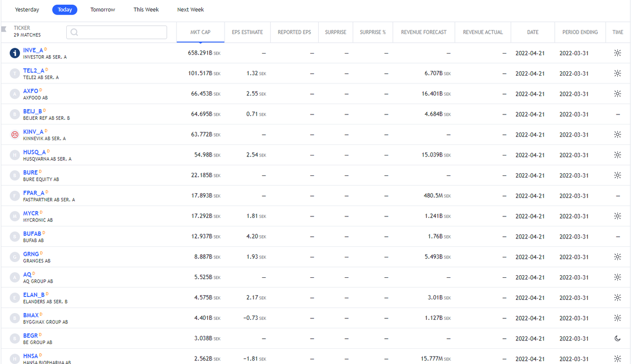Sort by EPS ESTIMATE column header
The width and height of the screenshot is (631, 364).
click(x=247, y=32)
